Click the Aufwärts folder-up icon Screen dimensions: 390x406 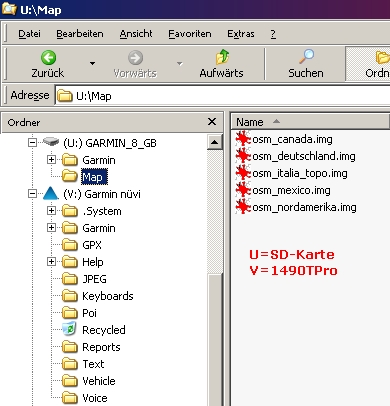(222, 57)
